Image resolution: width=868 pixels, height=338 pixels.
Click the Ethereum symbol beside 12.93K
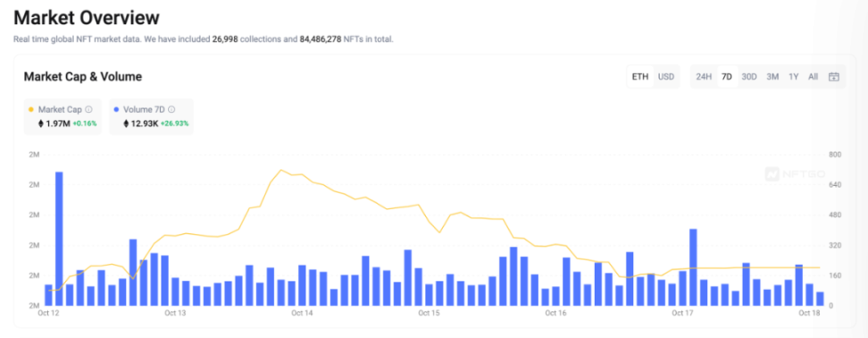pos(126,123)
